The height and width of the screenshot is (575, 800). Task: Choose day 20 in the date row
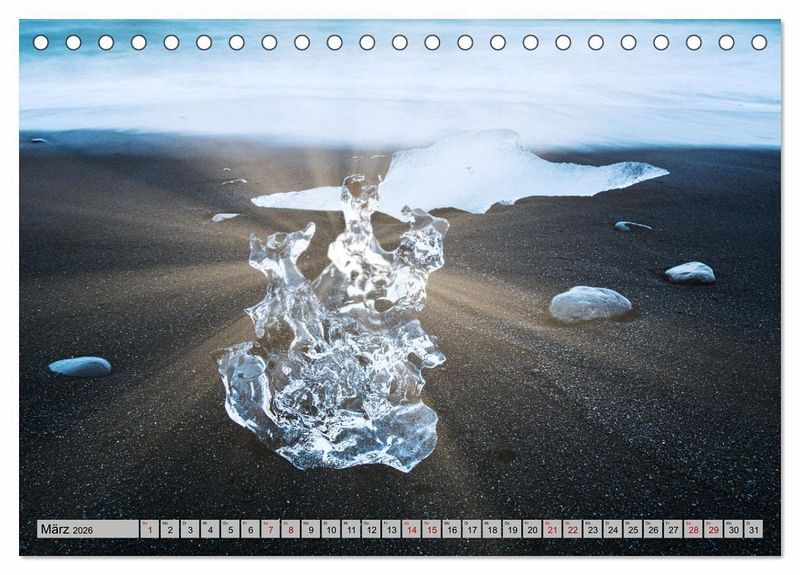click(x=533, y=529)
